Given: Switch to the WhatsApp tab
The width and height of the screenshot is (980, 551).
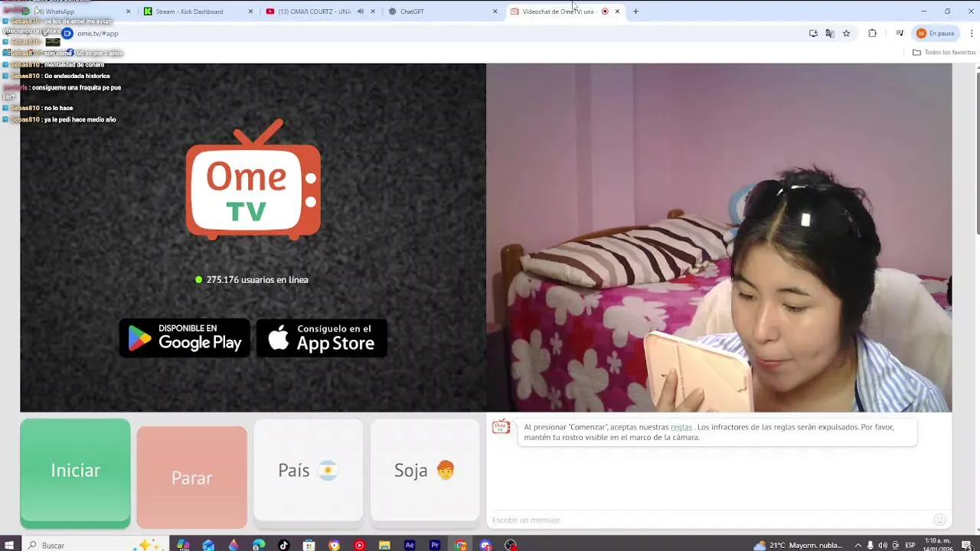Looking at the screenshot, I should point(77,11).
